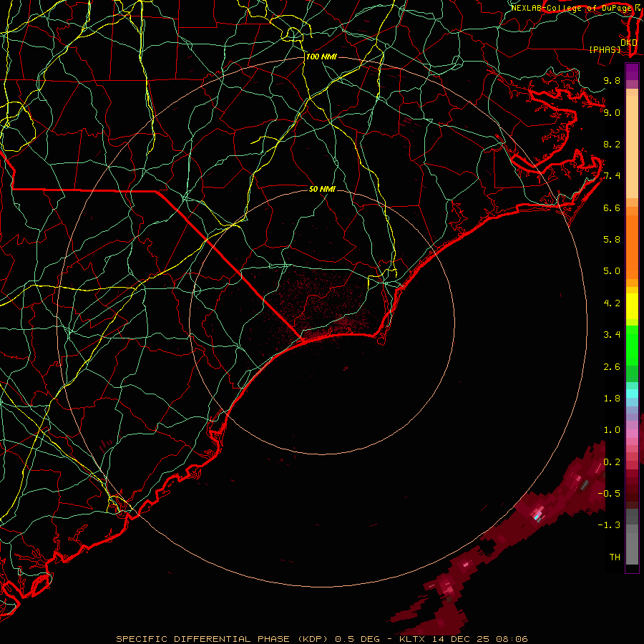This screenshot has width=644, height=644.
Task: Click the 100 NMI range ring label
Action: pyautogui.click(x=321, y=57)
